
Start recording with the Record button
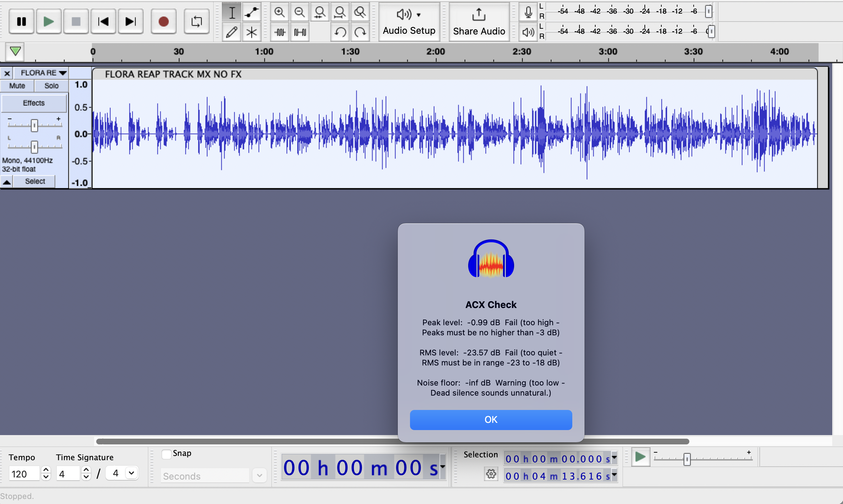164,22
